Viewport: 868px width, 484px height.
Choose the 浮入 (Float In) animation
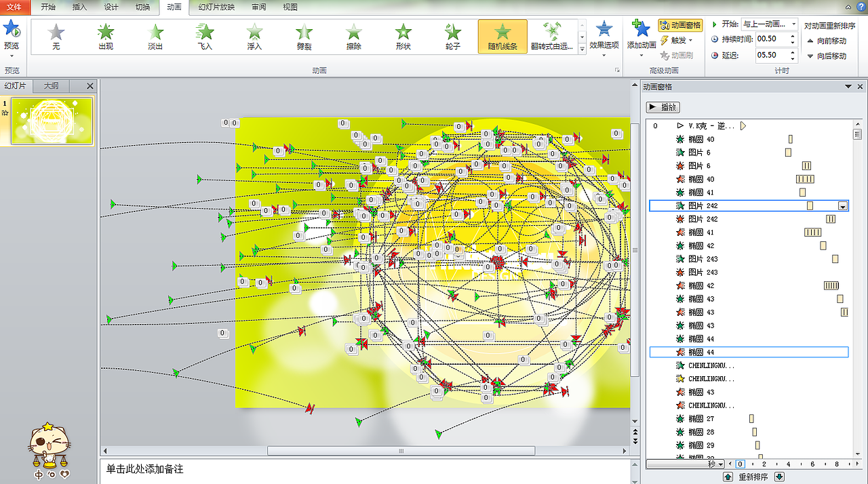254,37
